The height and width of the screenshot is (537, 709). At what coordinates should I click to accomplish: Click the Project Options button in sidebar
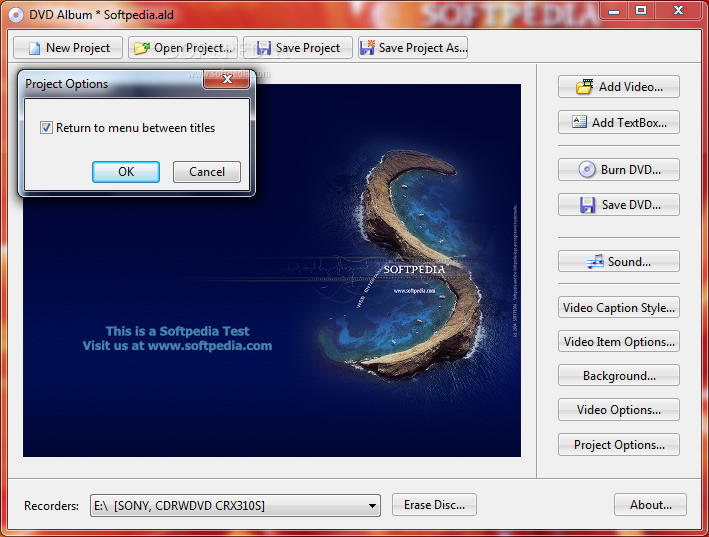[619, 445]
